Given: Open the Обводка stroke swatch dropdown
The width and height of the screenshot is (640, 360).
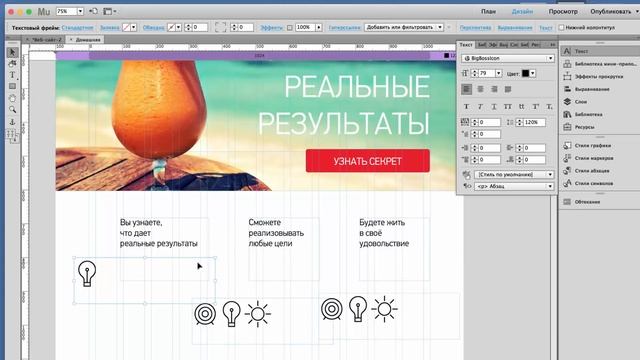Looking at the screenshot, I should tap(179, 28).
